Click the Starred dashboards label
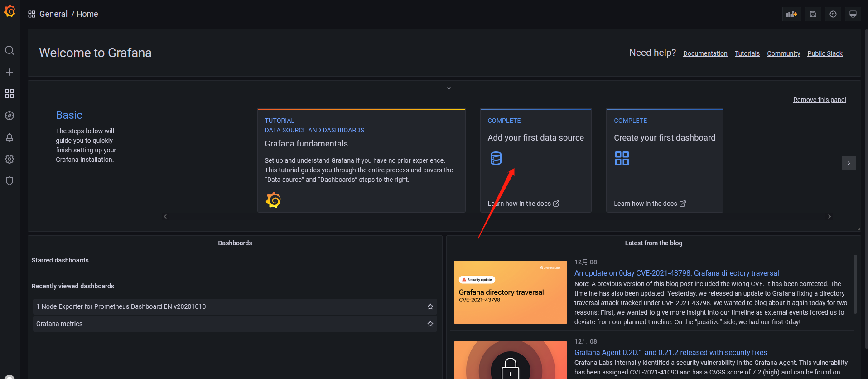This screenshot has height=379, width=868. 60,260
